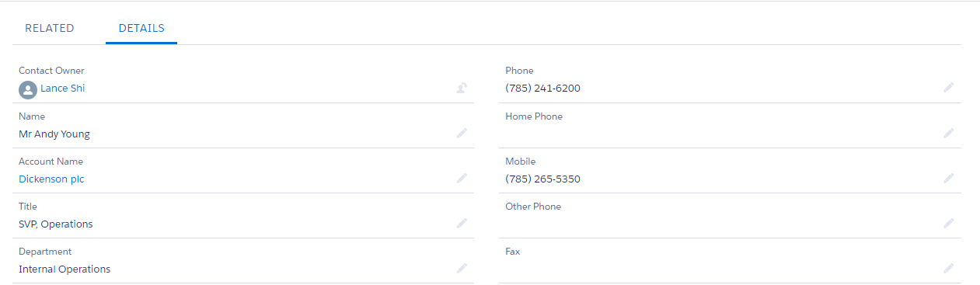Edit Home Phone using the pencil icon
Viewport: 980px width, 285px height.
(948, 134)
